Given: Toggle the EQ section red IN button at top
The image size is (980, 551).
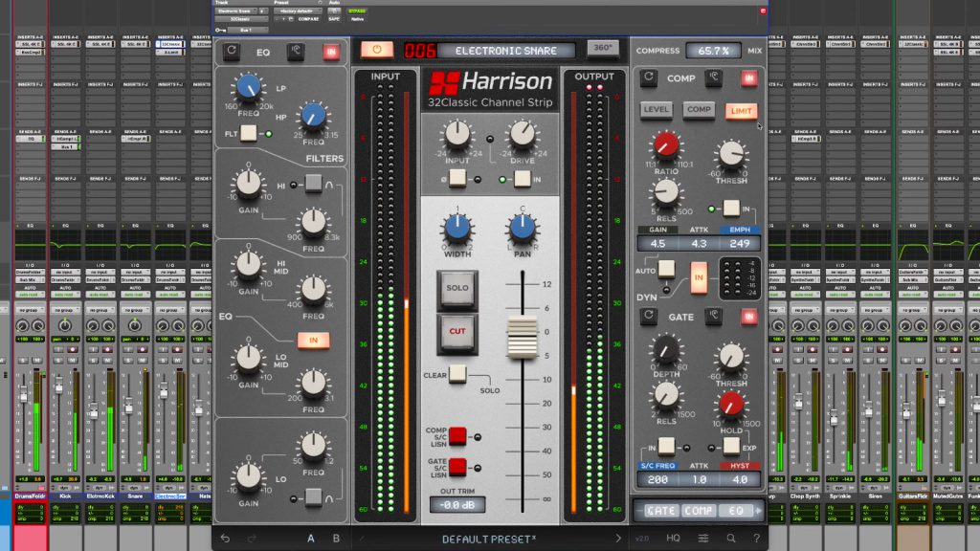Looking at the screenshot, I should coord(331,52).
